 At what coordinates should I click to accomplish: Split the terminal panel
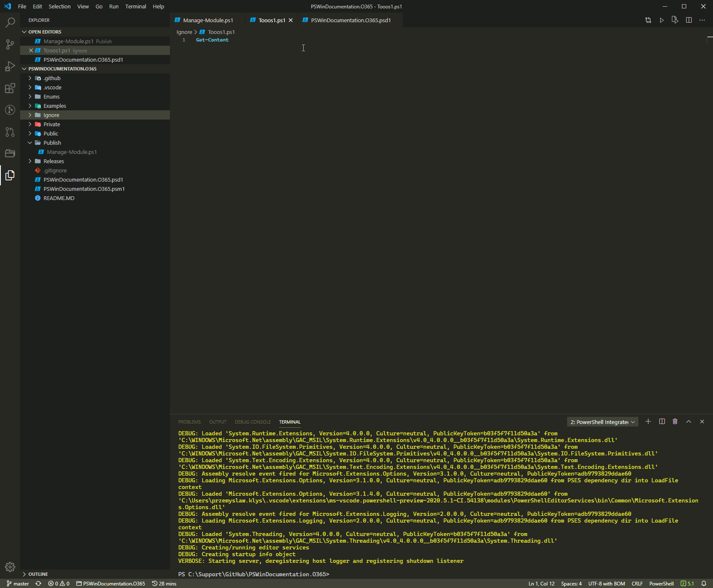click(x=662, y=421)
